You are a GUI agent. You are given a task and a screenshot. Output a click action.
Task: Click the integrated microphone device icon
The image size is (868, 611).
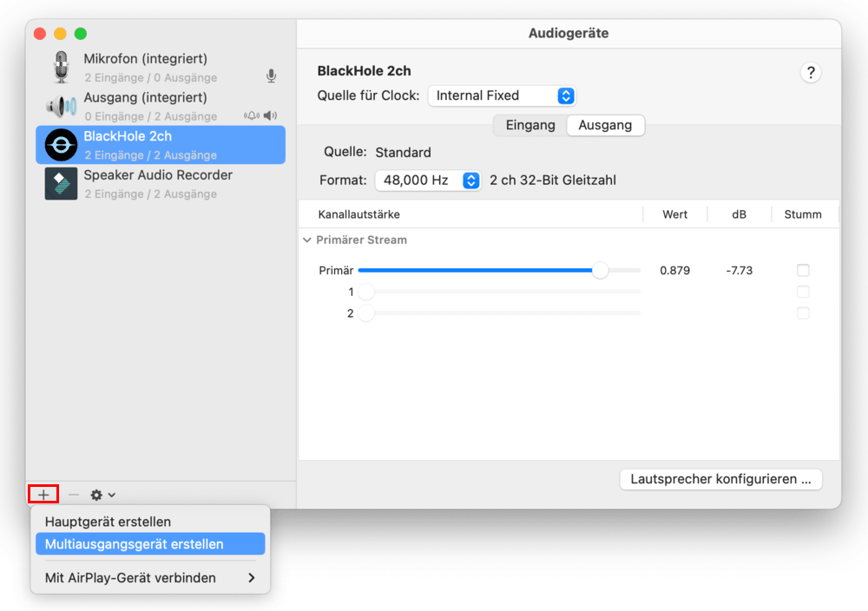61,68
